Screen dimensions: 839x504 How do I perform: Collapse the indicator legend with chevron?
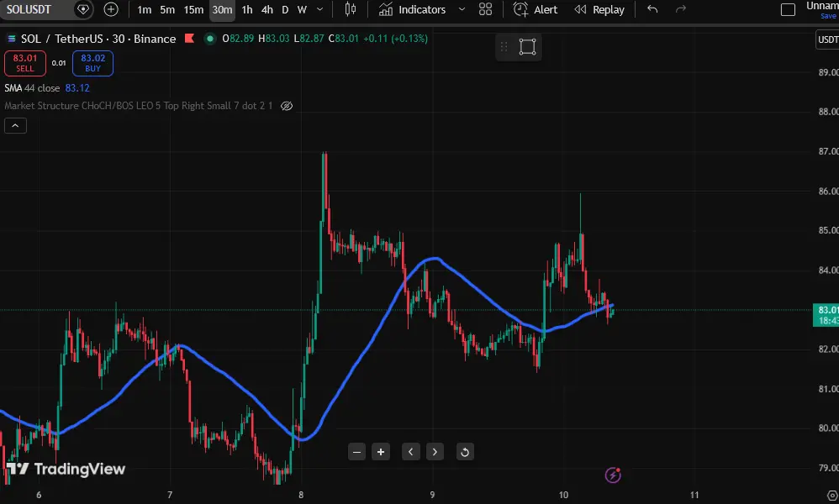15,126
